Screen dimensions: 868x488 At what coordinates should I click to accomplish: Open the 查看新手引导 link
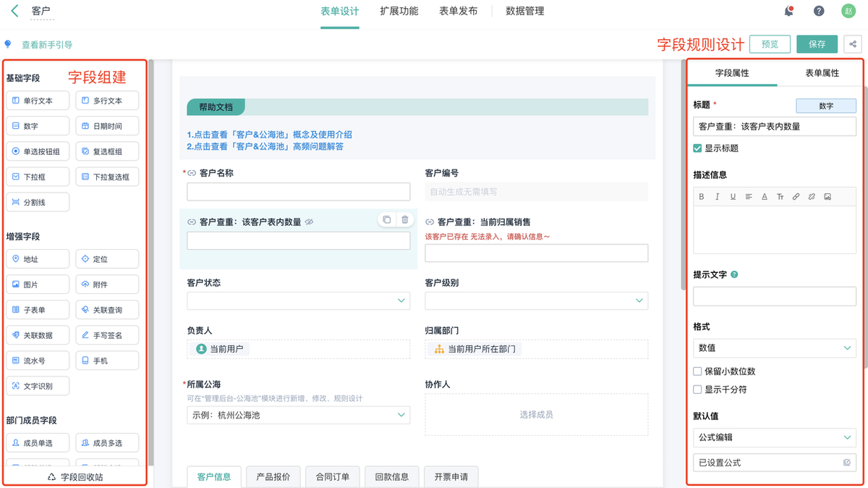pos(47,45)
